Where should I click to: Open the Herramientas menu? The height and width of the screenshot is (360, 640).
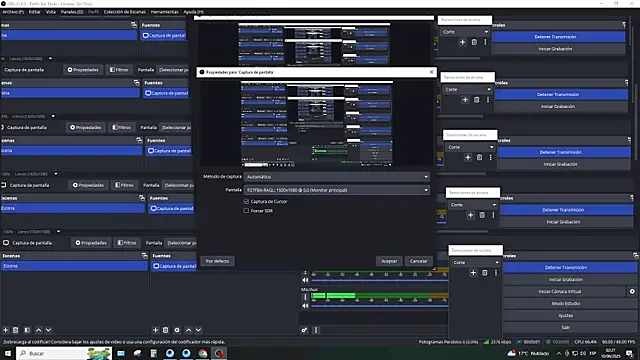pos(164,12)
